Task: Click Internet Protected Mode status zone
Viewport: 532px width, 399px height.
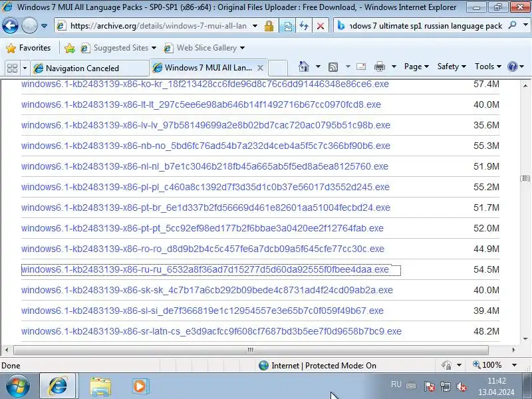Action: tap(317, 365)
